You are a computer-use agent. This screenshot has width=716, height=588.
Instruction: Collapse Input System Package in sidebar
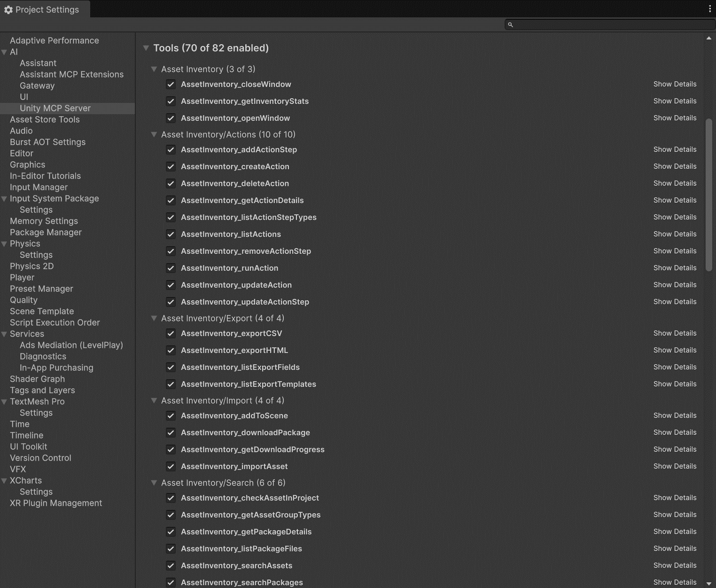(4, 199)
